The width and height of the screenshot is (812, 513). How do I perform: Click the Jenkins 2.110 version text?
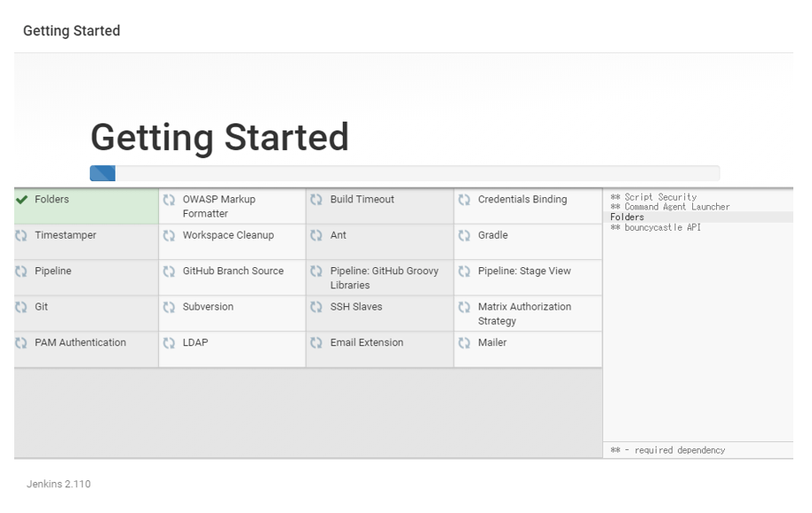(x=59, y=484)
